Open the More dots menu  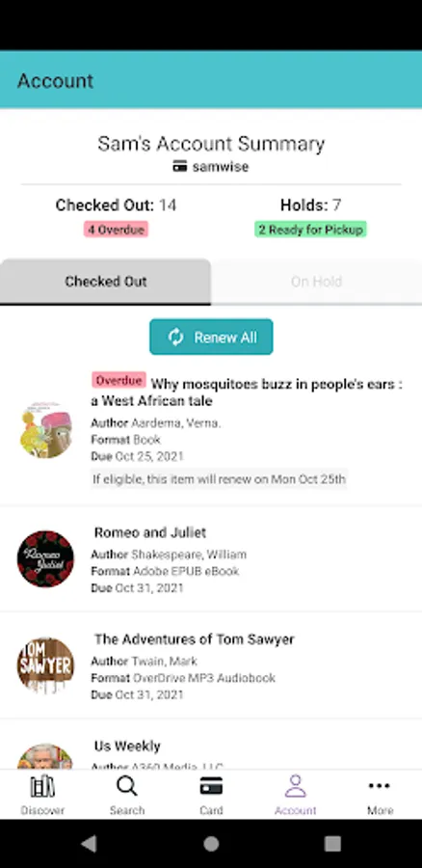coord(380,785)
